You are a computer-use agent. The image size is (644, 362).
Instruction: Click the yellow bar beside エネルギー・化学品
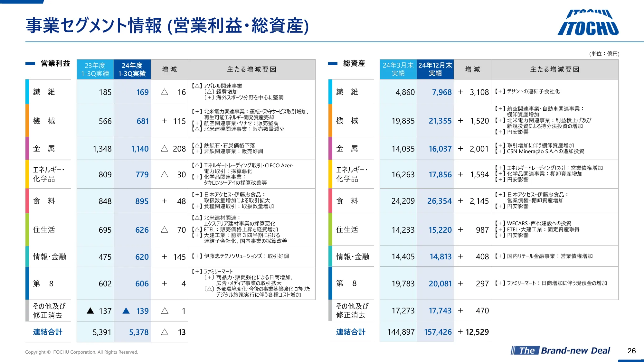tap(27, 174)
